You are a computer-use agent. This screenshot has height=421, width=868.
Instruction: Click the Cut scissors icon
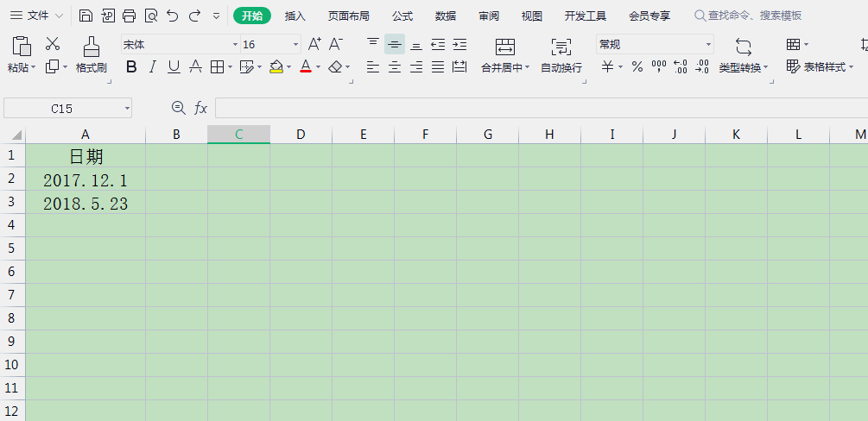click(53, 43)
